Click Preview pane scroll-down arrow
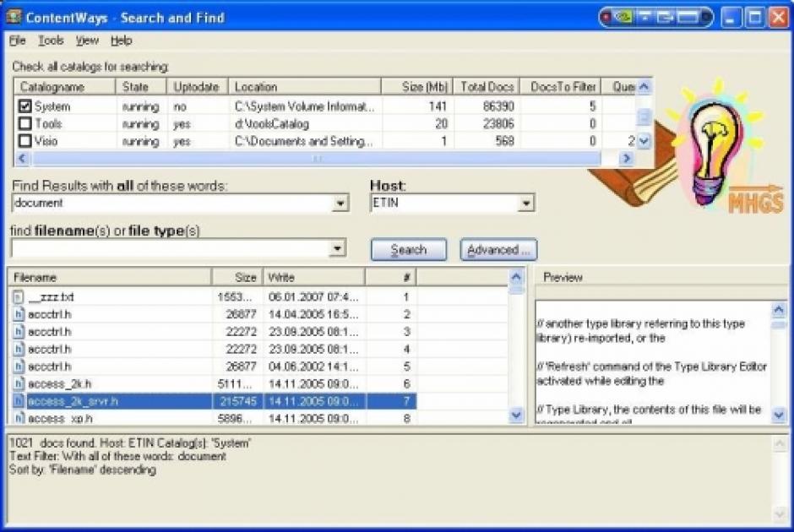794x532 pixels. click(x=779, y=415)
